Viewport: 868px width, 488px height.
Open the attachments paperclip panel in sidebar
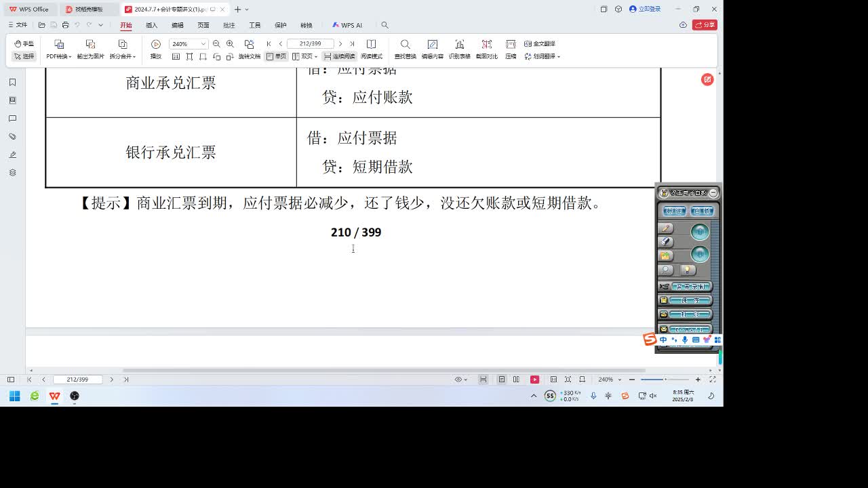click(12, 136)
